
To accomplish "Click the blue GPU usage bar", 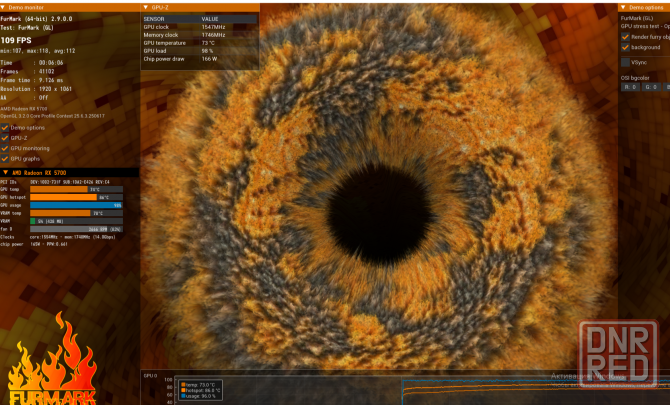I will click(x=76, y=205).
